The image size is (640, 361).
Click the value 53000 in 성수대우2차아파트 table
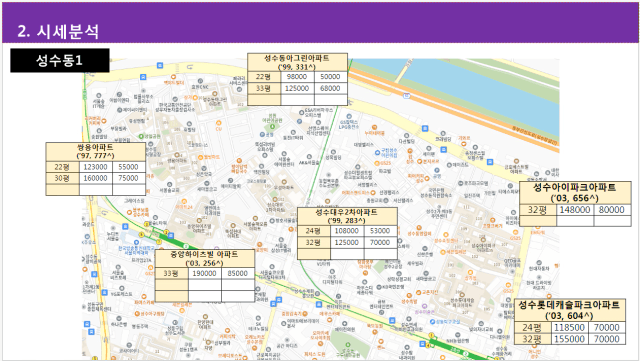[380, 231]
